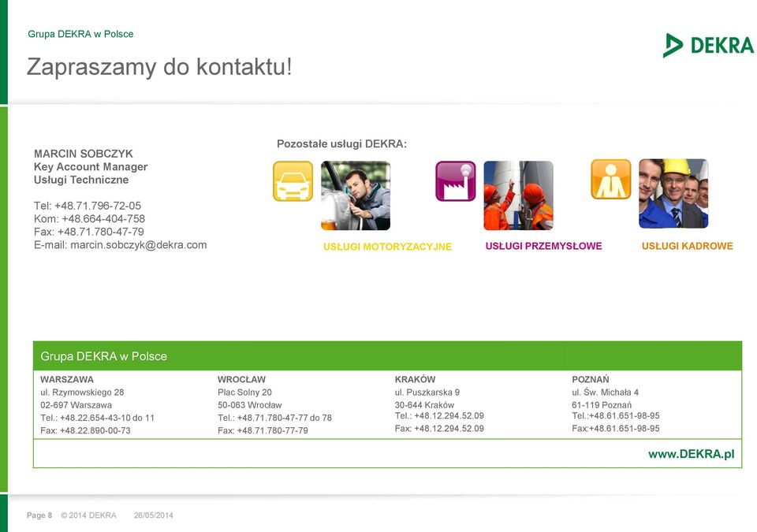757x532 pixels.
Task: Click 'Tel.: +48.71.780-47-77 do 78'
Action: tap(274, 418)
